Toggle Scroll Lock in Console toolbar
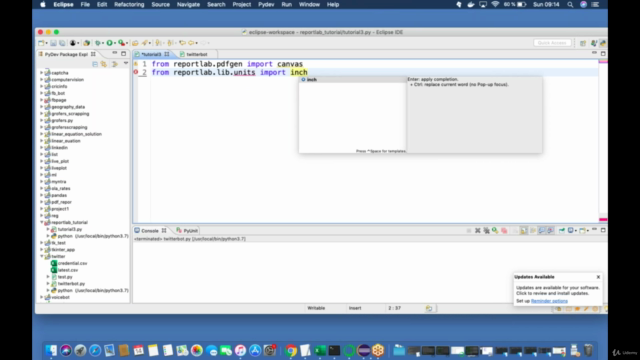Viewport: 640px width, 360px height. point(523,231)
